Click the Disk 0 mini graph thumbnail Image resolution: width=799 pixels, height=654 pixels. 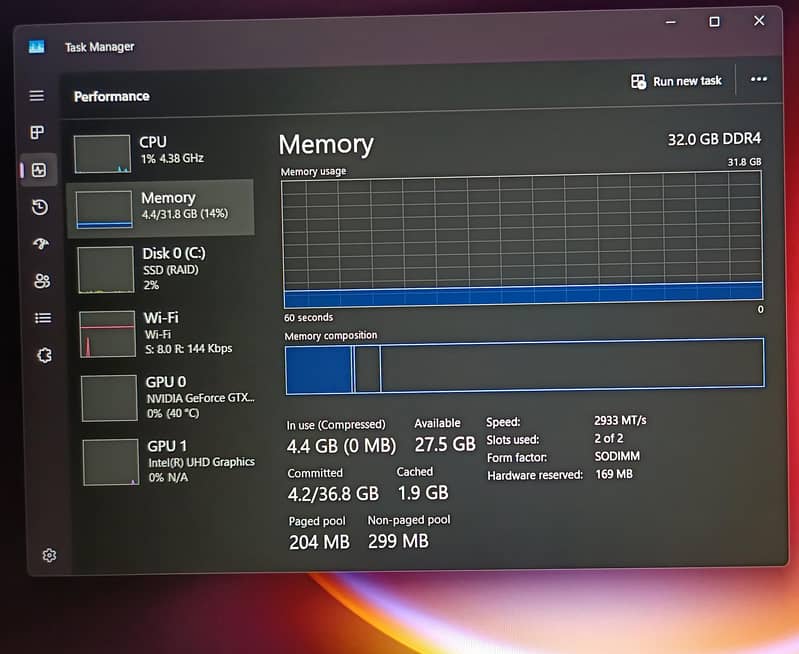coord(105,270)
